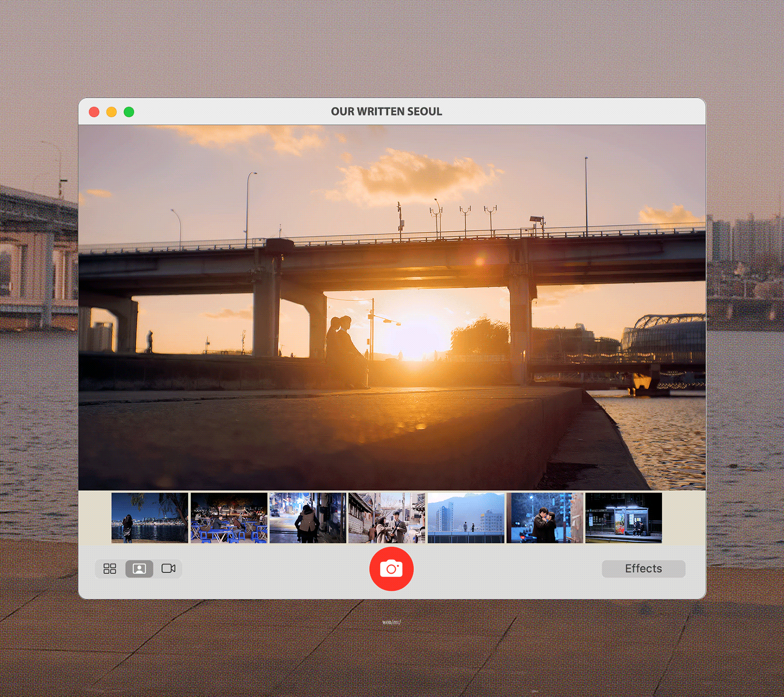The image size is (784, 697).
Task: Select thumbnail with blue plastic chairs
Action: pos(229,517)
